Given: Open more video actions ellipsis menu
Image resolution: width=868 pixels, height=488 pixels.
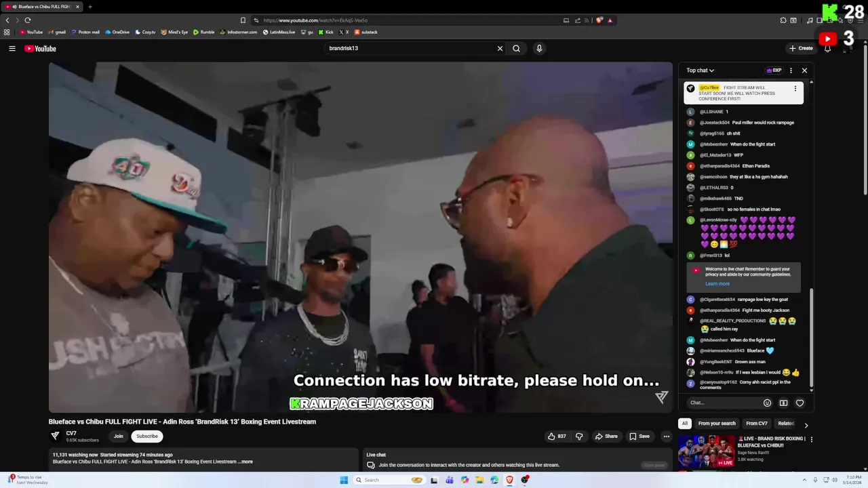Looking at the screenshot, I should click(667, 436).
